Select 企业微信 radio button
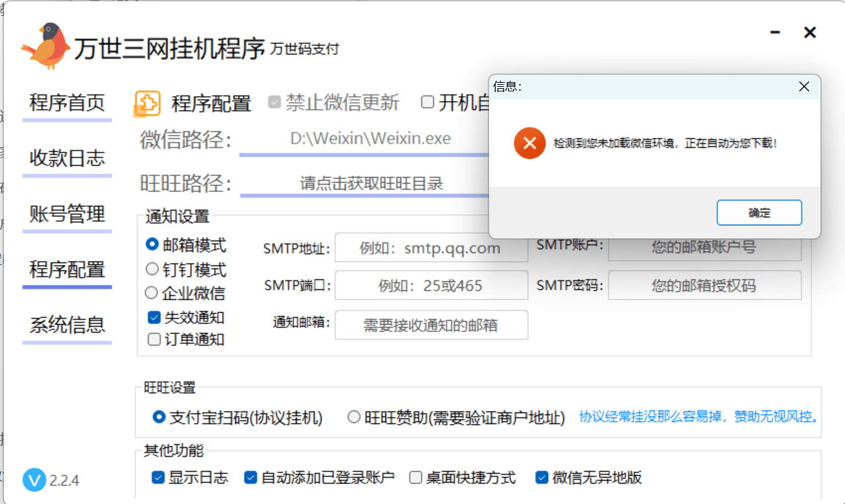Viewport: 845px width, 504px height. (x=185, y=293)
